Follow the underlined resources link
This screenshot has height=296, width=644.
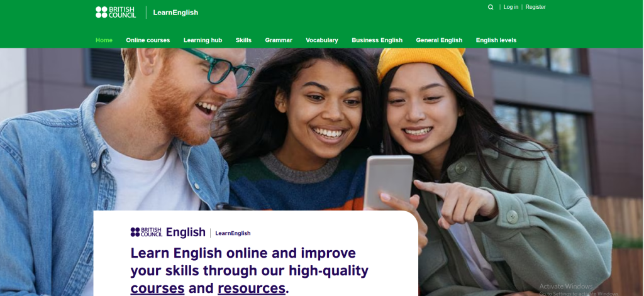(x=252, y=288)
